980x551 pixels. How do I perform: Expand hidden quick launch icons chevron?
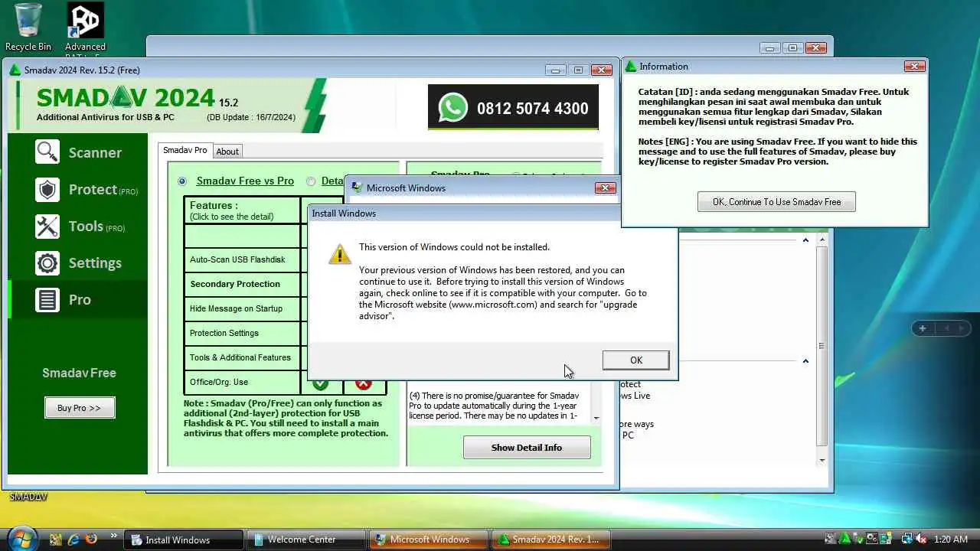pos(114,536)
